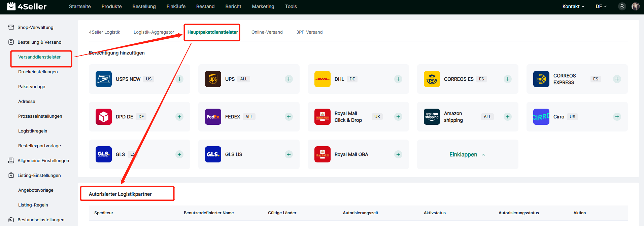This screenshot has width=644, height=226.
Task: Open the Tools menu
Action: pos(291,6)
